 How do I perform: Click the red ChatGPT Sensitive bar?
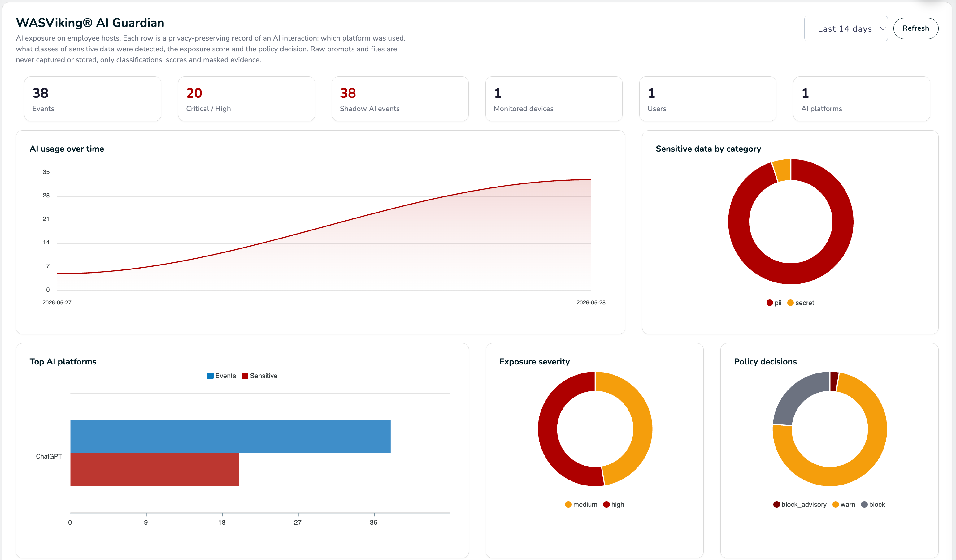point(154,469)
